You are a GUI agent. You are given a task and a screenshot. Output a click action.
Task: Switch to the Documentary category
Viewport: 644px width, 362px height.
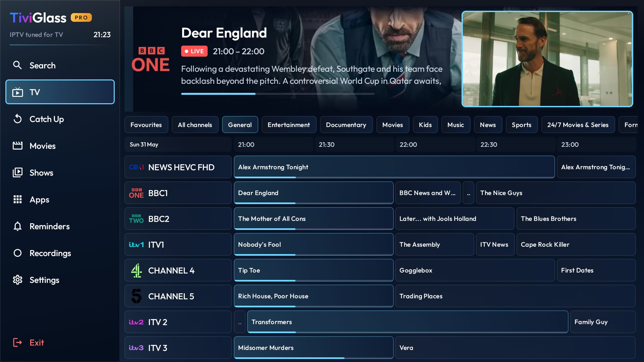tap(346, 125)
